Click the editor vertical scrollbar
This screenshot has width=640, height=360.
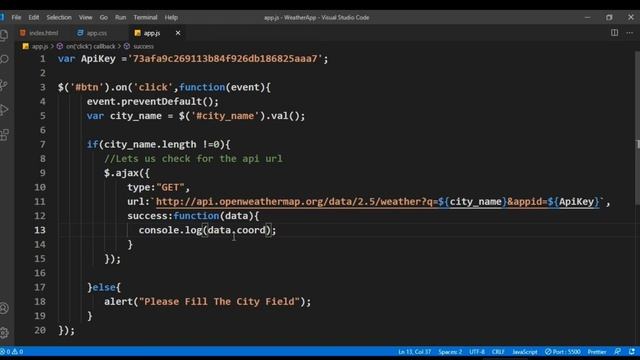[x=637, y=128]
